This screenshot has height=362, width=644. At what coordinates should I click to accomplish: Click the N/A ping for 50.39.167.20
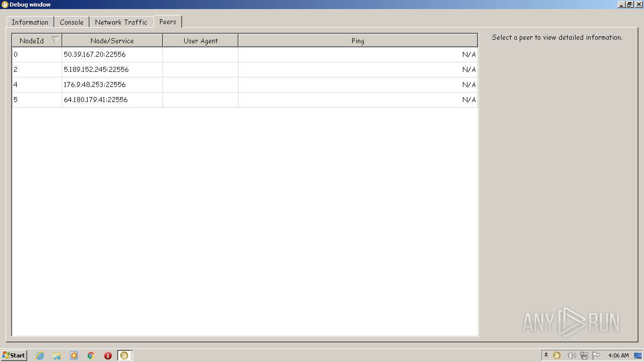(x=469, y=54)
